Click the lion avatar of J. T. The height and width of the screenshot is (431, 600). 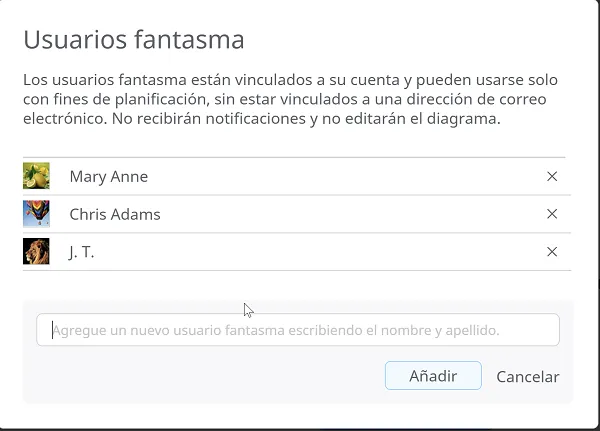tap(36, 251)
